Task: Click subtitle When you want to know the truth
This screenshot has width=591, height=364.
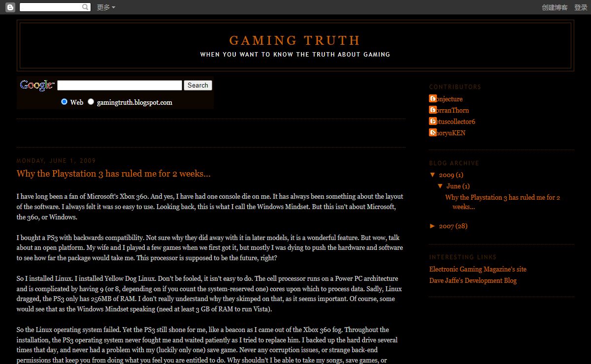Action: point(295,55)
